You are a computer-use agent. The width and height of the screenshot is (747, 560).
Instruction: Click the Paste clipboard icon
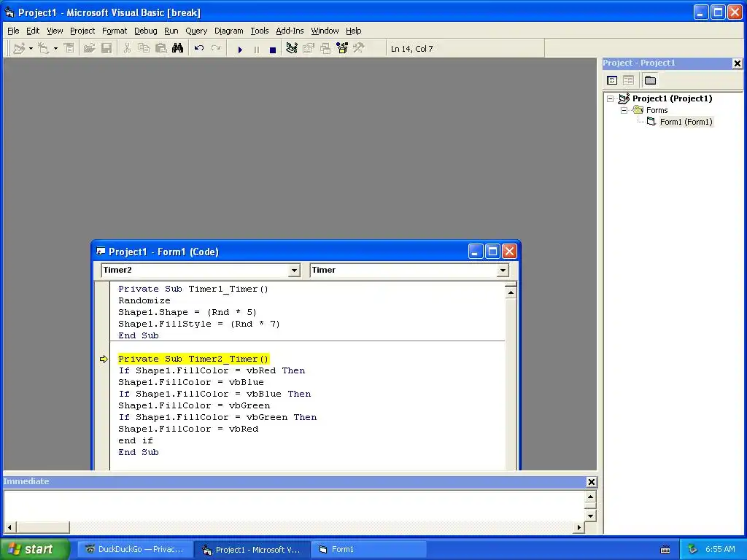(161, 49)
